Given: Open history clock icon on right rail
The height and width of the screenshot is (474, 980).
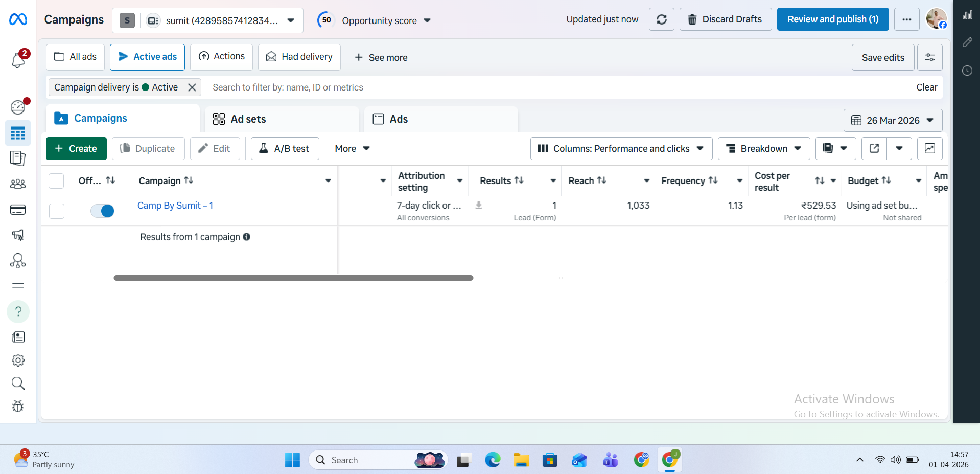Looking at the screenshot, I should (x=967, y=71).
